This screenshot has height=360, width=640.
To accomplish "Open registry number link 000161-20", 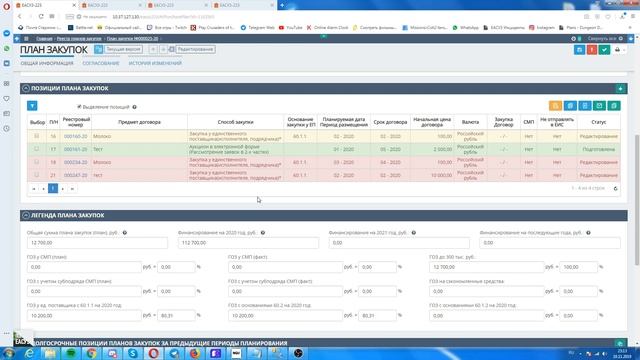I will point(76,149).
